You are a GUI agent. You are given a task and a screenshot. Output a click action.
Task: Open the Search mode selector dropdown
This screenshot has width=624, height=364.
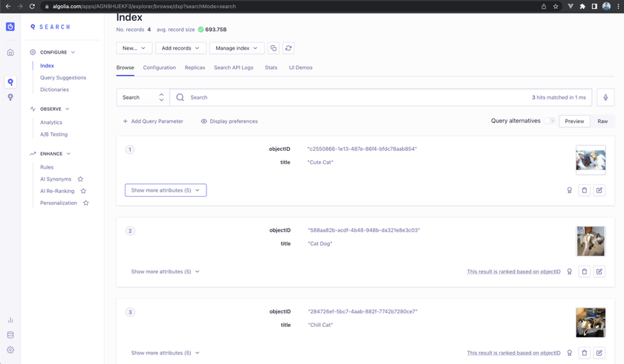[x=143, y=97]
